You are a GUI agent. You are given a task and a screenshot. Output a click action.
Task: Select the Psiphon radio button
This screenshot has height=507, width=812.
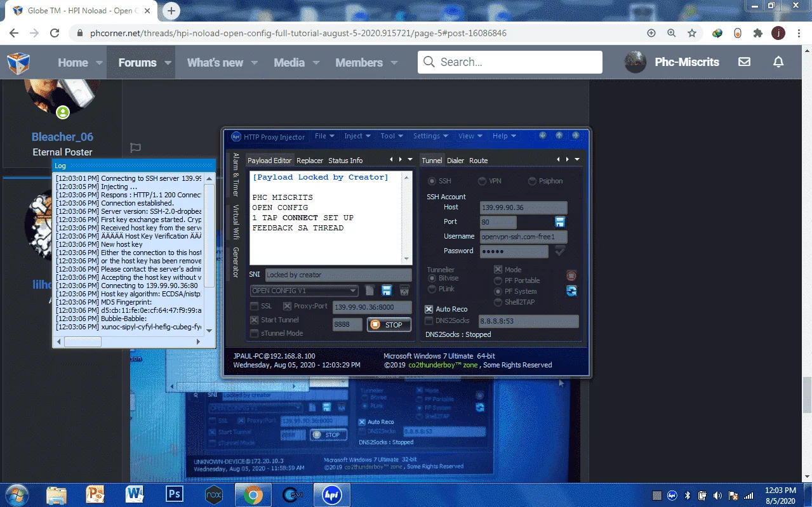(532, 181)
